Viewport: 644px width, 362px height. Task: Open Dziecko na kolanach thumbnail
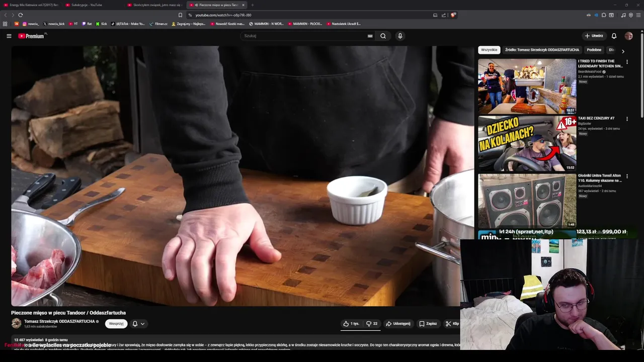527,143
